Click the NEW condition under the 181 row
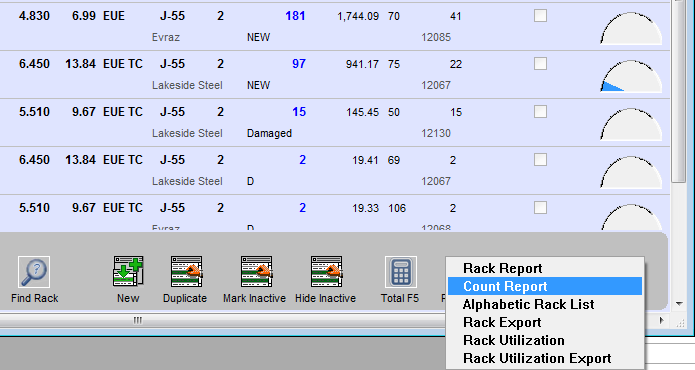Image resolution: width=695 pixels, height=370 pixels. pyautogui.click(x=258, y=37)
